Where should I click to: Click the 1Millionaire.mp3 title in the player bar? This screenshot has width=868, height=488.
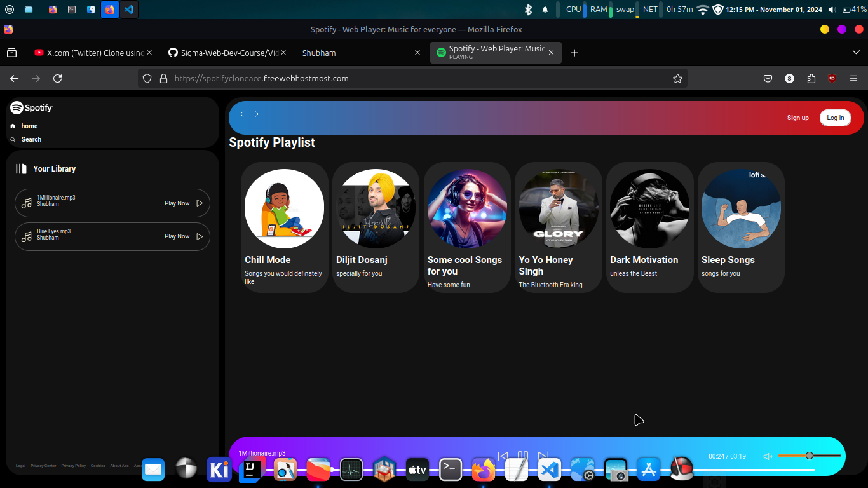point(262,453)
